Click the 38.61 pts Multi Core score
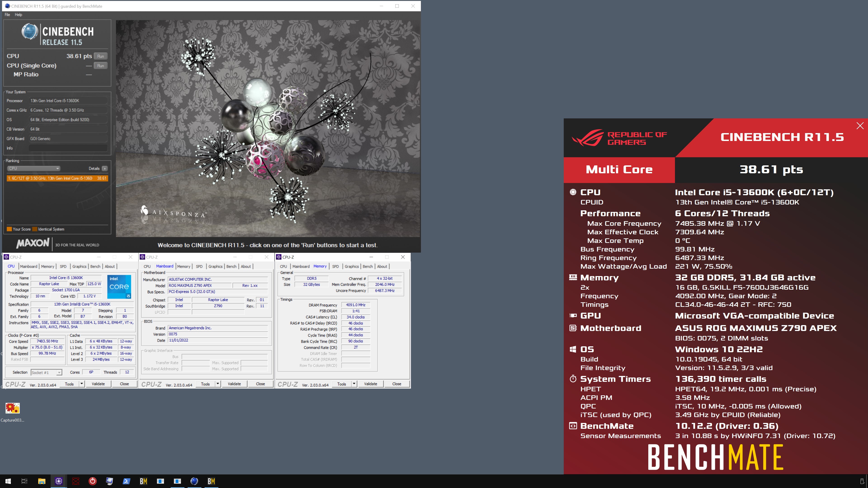This screenshot has width=868, height=488. click(771, 169)
